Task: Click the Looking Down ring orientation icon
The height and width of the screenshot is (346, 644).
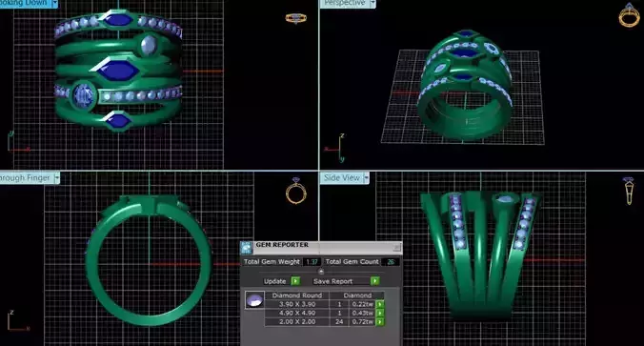Action: (x=295, y=18)
